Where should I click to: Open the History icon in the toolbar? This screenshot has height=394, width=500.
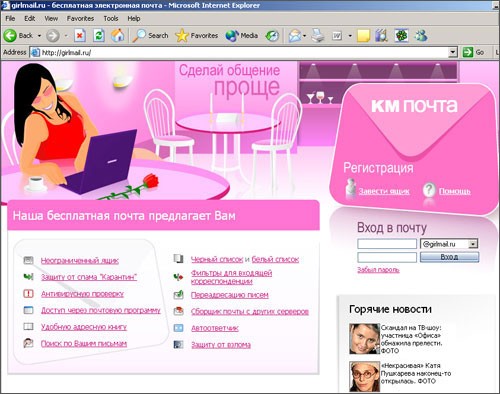[x=272, y=36]
